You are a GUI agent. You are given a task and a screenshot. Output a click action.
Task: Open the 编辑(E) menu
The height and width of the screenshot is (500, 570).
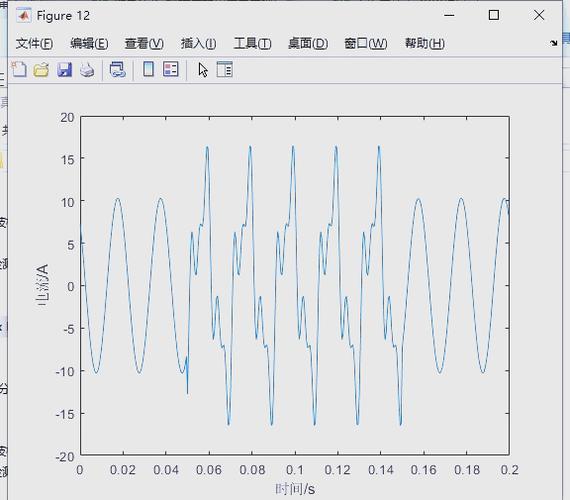point(89,44)
